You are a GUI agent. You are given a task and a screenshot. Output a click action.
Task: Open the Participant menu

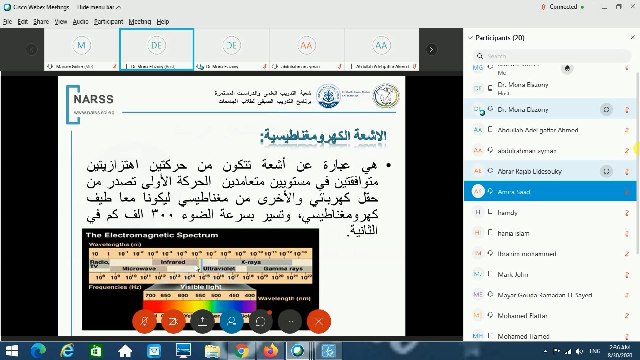click(x=108, y=22)
